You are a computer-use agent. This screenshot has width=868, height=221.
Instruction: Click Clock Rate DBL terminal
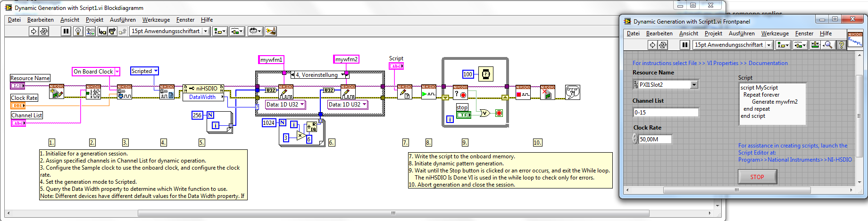click(18, 106)
